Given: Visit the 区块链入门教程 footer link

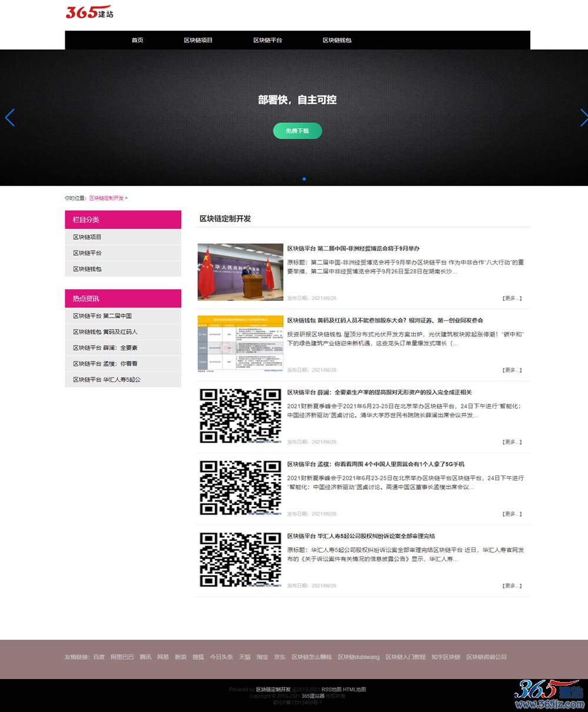Looking at the screenshot, I should tap(406, 657).
